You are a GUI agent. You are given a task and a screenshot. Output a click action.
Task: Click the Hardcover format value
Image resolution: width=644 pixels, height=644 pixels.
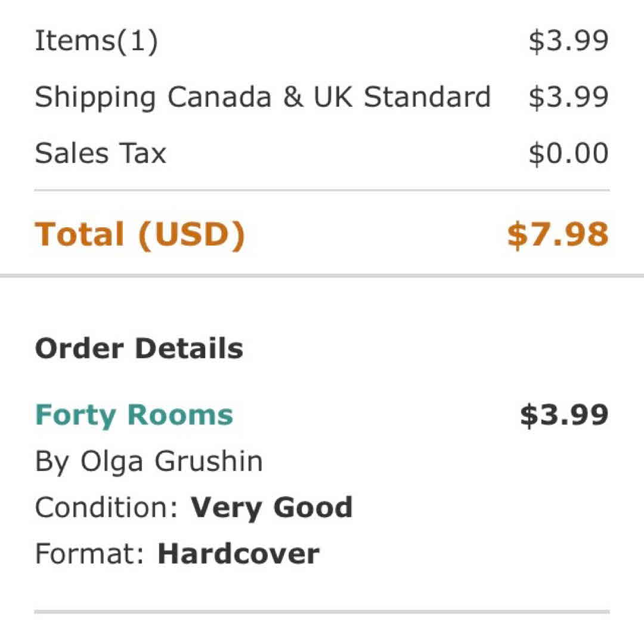[239, 554]
